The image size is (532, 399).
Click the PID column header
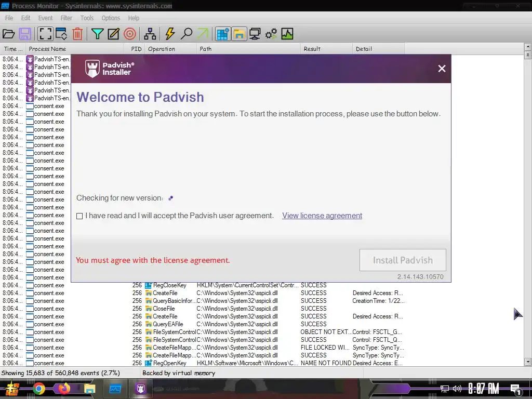click(x=135, y=49)
